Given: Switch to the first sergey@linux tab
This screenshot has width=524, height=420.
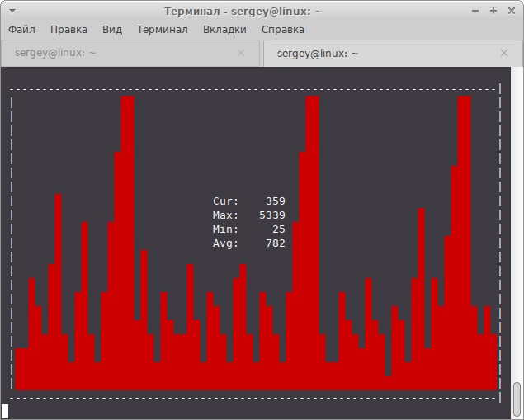Looking at the screenshot, I should pos(130,53).
